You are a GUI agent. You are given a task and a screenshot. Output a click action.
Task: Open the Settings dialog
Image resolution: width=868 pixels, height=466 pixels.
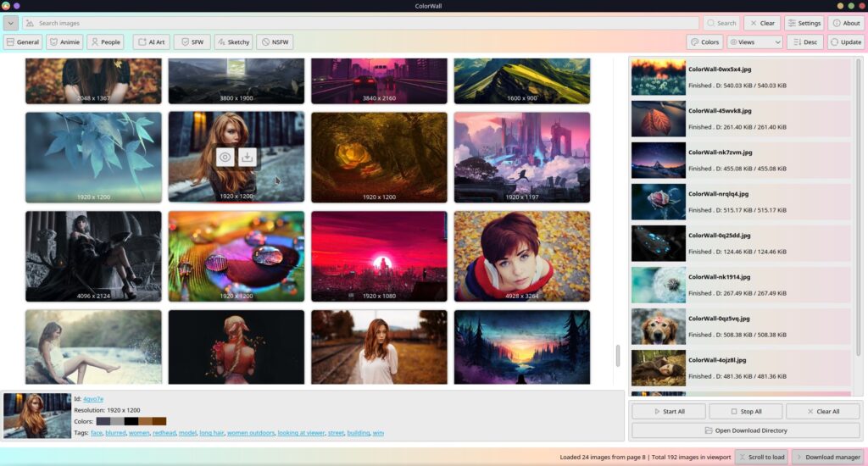804,23
